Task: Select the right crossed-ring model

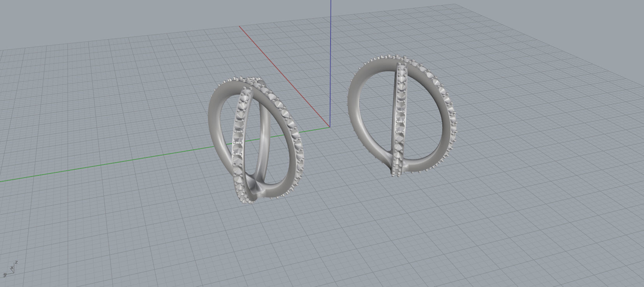Action: tap(402, 115)
